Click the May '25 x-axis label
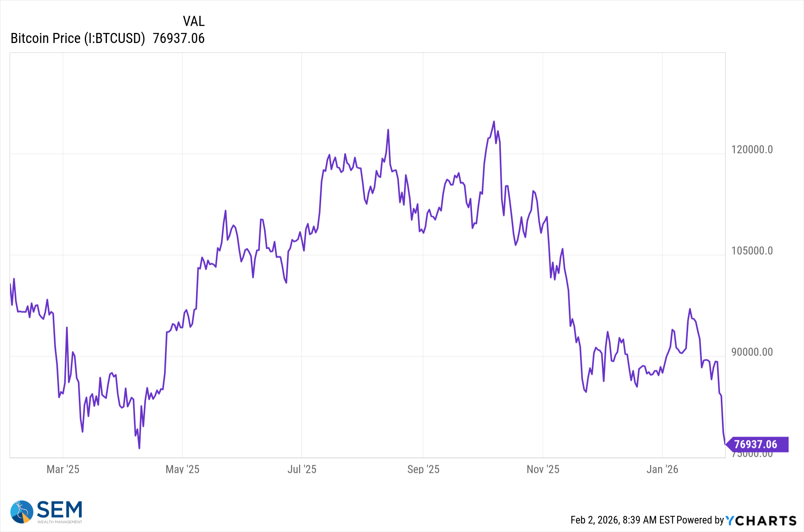Screen dimensions: 804x532 [x=183, y=469]
